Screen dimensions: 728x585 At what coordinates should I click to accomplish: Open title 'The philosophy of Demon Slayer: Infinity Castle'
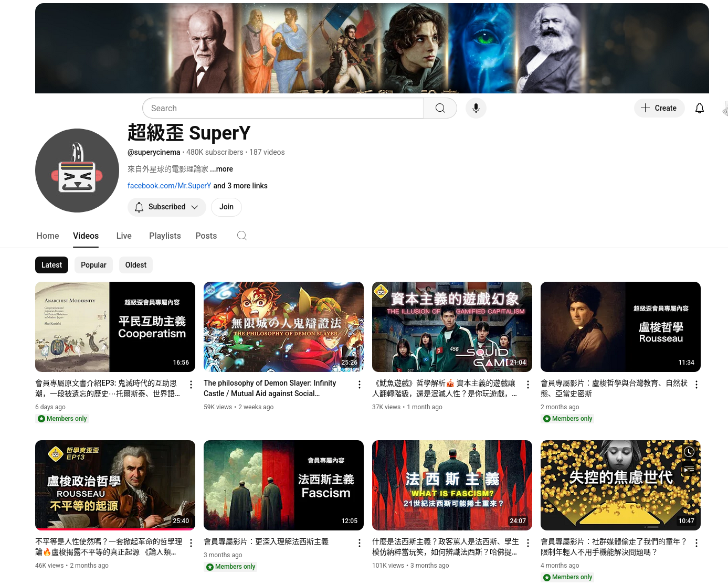point(270,388)
